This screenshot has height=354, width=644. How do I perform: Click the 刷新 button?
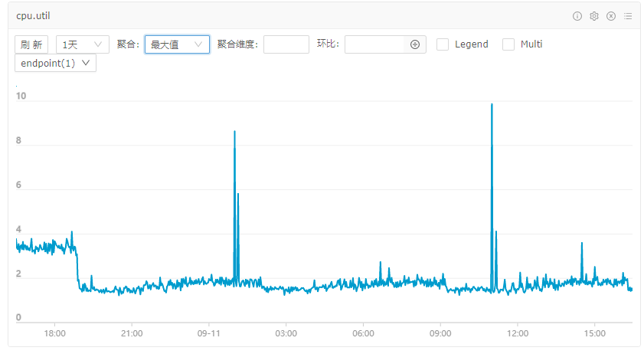tap(31, 44)
